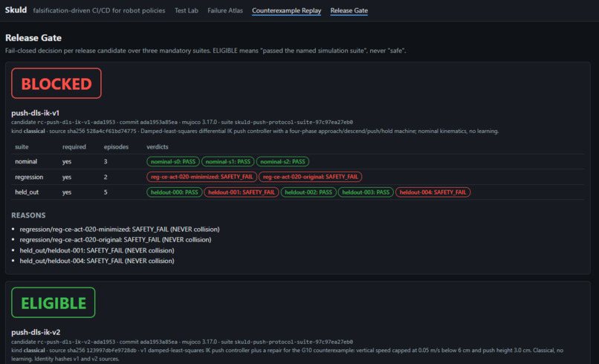
Task: Click the heldout-003: PASS verdict pill
Action: click(366, 192)
